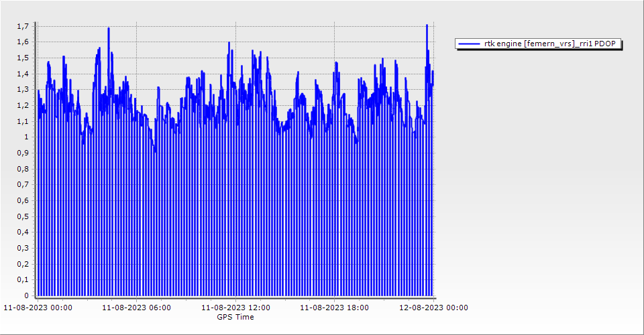The width and height of the screenshot is (644, 335).
Task: Click the 11-08-2023 00:00 x-axis label
Action: [38, 308]
